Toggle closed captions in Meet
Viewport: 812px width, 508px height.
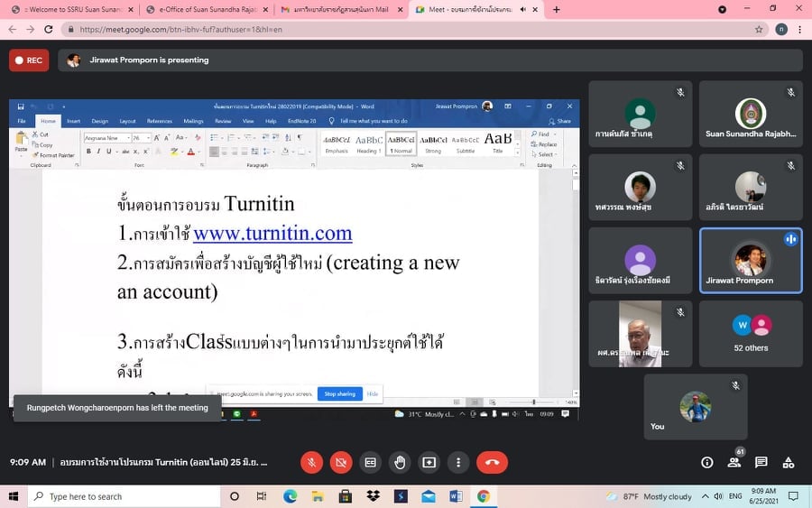pos(370,462)
